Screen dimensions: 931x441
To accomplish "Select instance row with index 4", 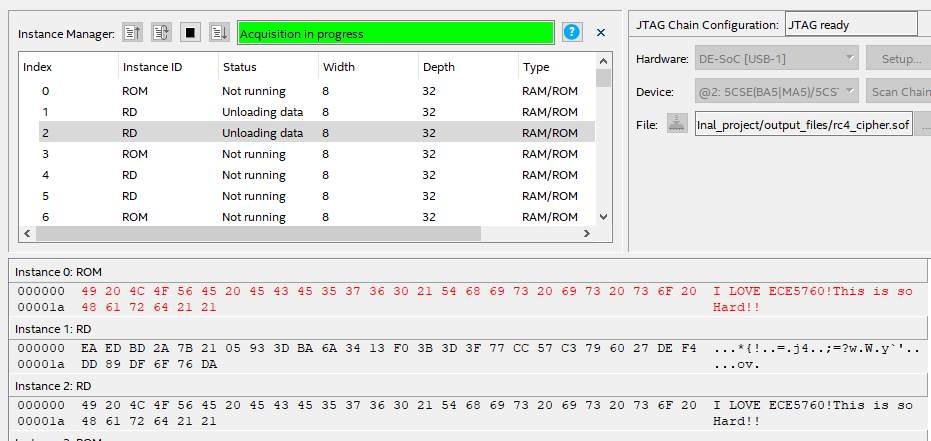I will click(316, 175).
